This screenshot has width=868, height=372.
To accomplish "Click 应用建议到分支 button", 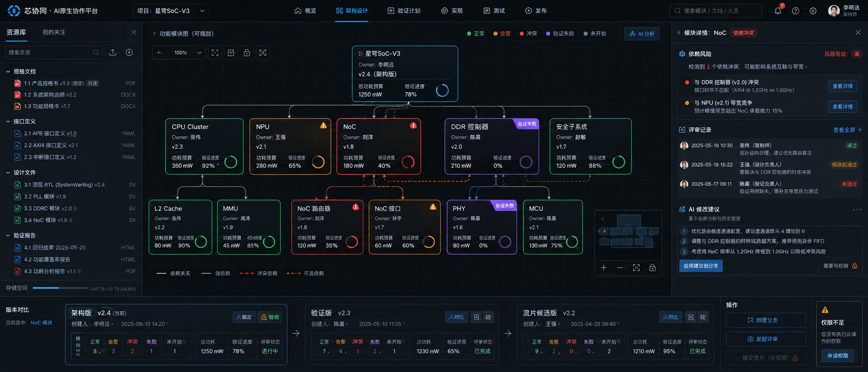I will coord(701,266).
